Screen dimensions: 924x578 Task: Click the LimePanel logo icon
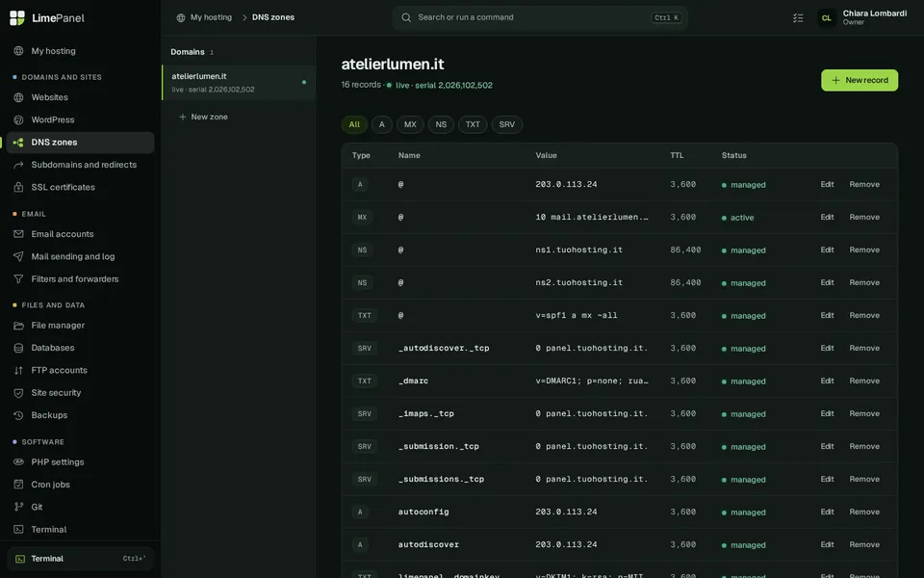17,17
